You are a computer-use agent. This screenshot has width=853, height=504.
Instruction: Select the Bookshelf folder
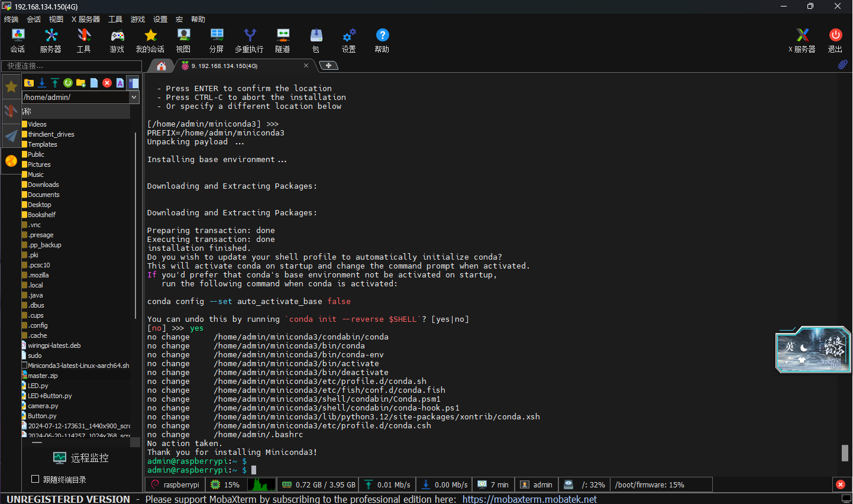[41, 215]
